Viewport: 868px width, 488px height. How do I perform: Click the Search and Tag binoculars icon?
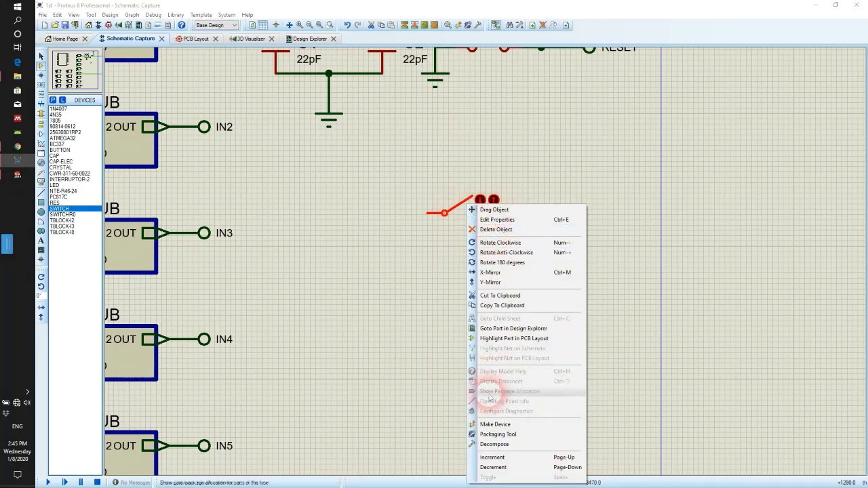tap(510, 25)
